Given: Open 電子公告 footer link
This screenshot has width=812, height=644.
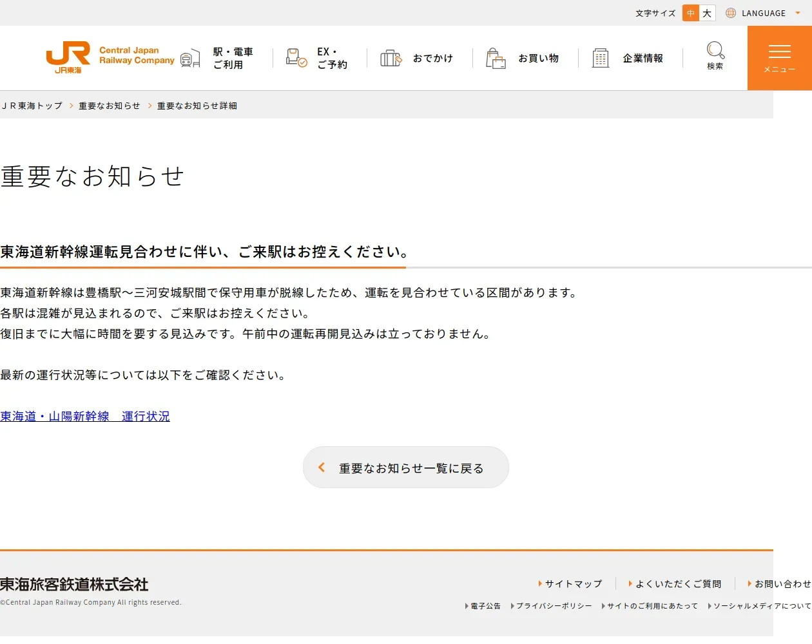Looking at the screenshot, I should tap(485, 606).
